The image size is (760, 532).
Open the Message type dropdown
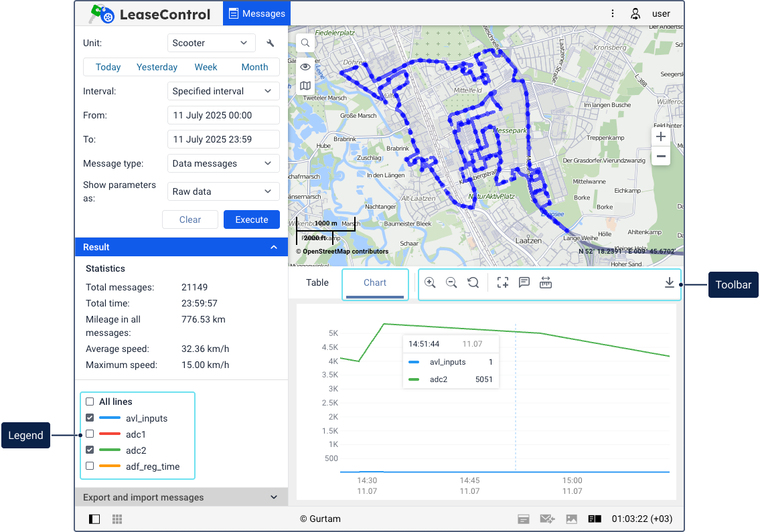pyautogui.click(x=223, y=163)
